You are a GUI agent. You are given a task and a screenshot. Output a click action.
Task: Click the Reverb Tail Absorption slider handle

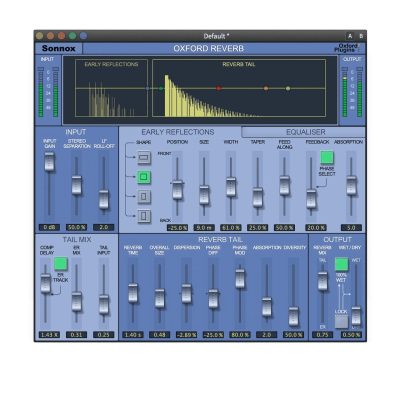267,307
